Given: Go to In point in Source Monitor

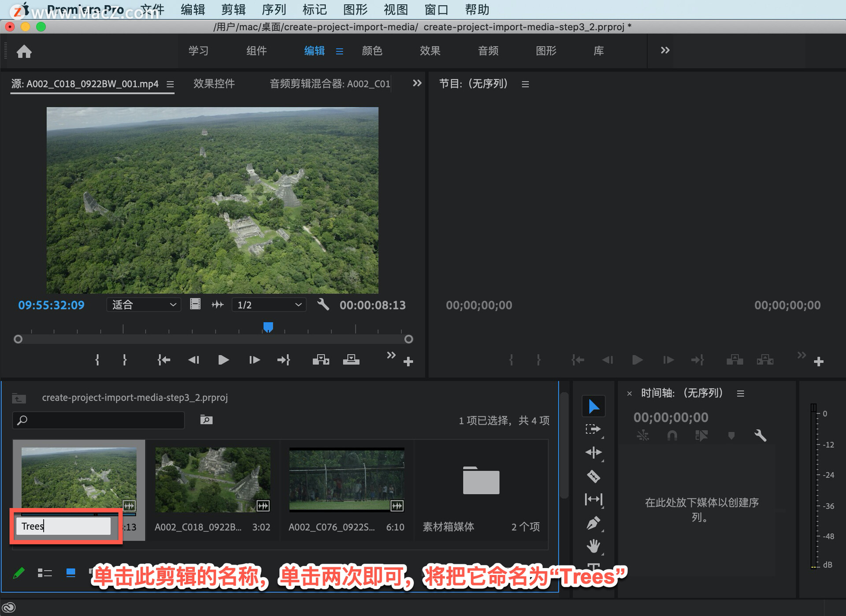Looking at the screenshot, I should 164,360.
